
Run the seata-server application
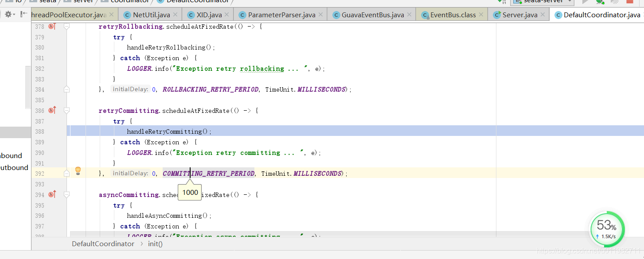(585, 2)
